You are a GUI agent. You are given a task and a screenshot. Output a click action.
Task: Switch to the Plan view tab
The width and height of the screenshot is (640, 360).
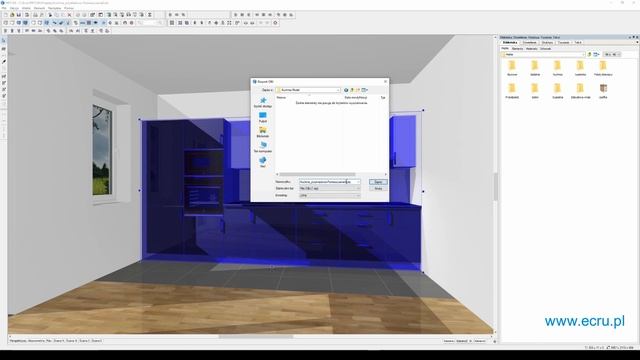click(x=49, y=340)
